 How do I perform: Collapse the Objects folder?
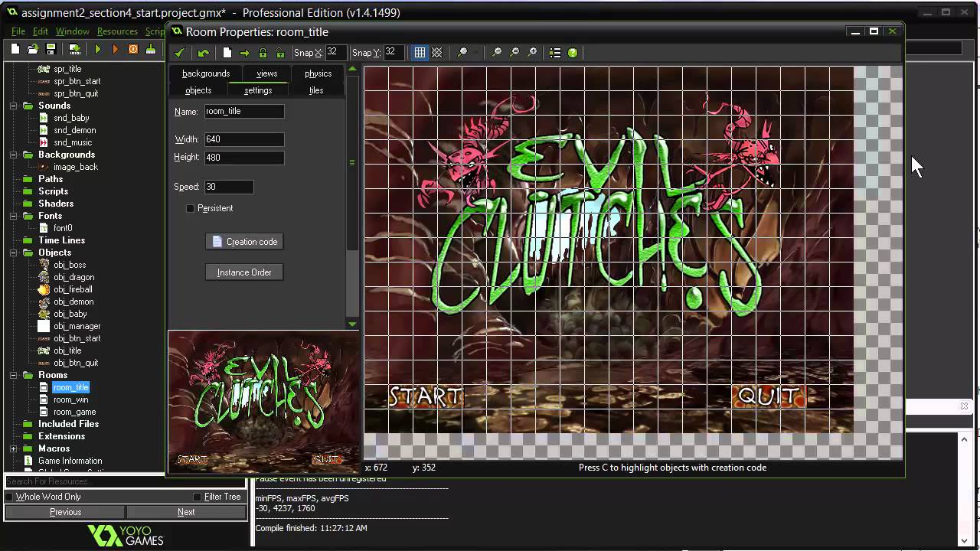(14, 253)
